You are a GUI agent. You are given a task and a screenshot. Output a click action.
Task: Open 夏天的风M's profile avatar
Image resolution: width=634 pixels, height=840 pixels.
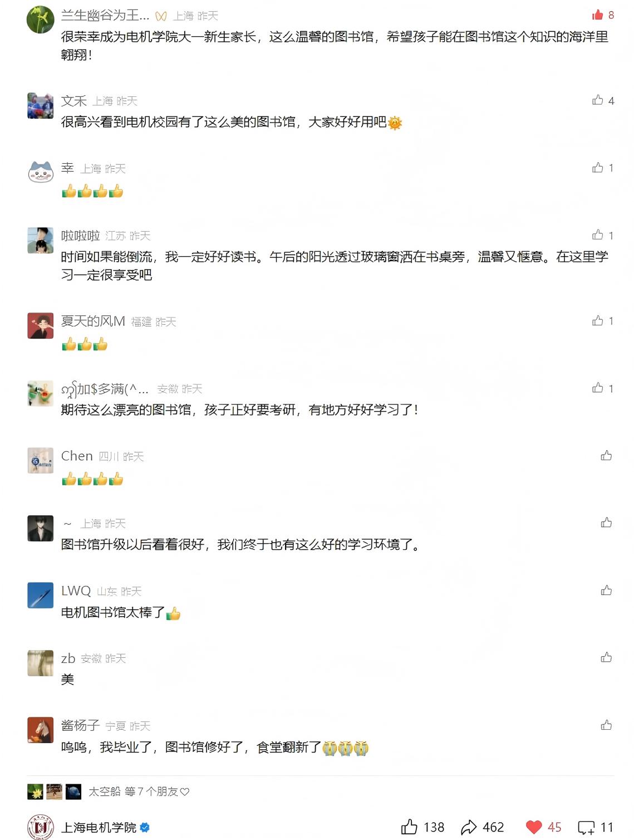coord(41,325)
